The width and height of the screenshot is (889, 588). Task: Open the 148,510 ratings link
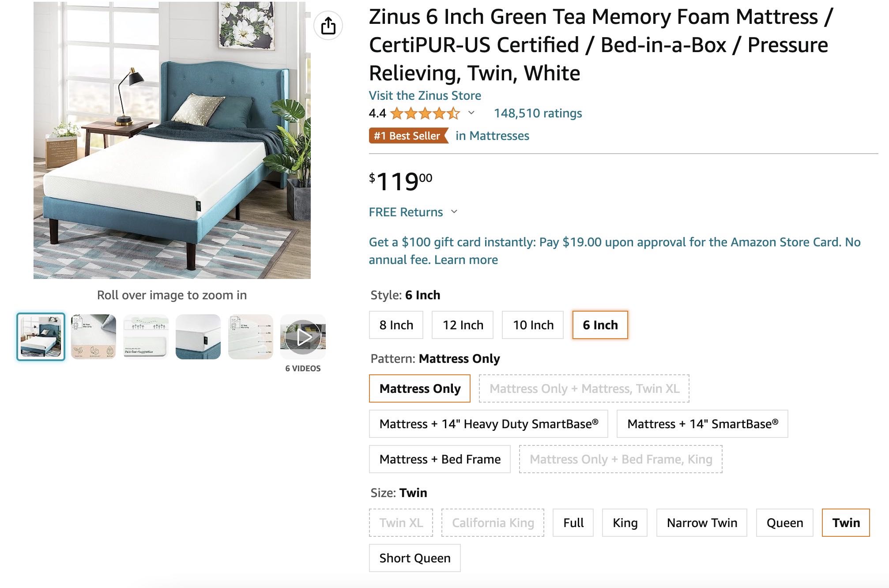[x=538, y=113]
